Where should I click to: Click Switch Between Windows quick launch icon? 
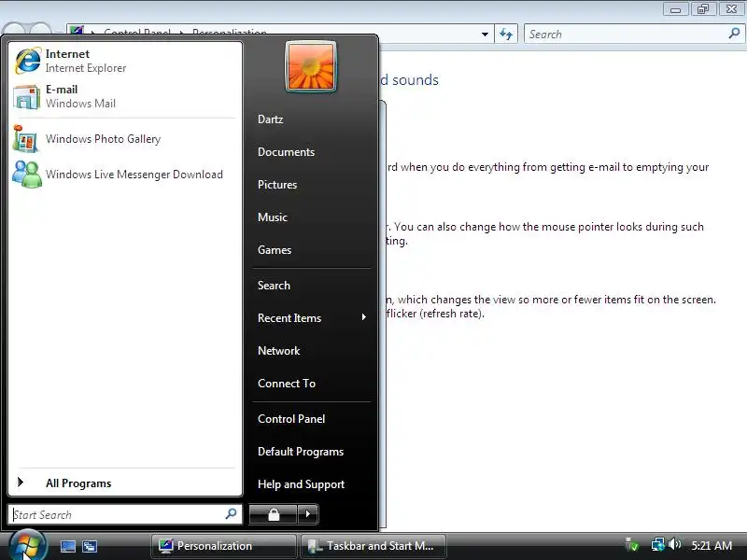click(x=90, y=546)
